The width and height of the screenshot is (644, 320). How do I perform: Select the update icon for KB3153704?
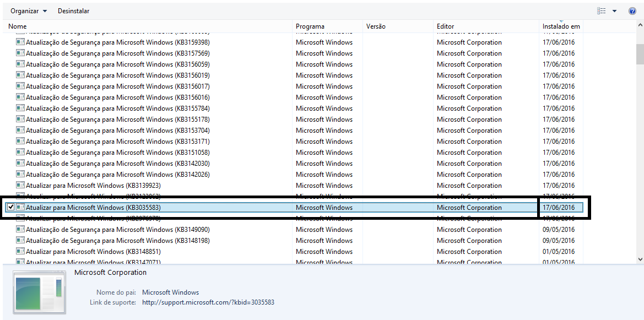(x=20, y=130)
